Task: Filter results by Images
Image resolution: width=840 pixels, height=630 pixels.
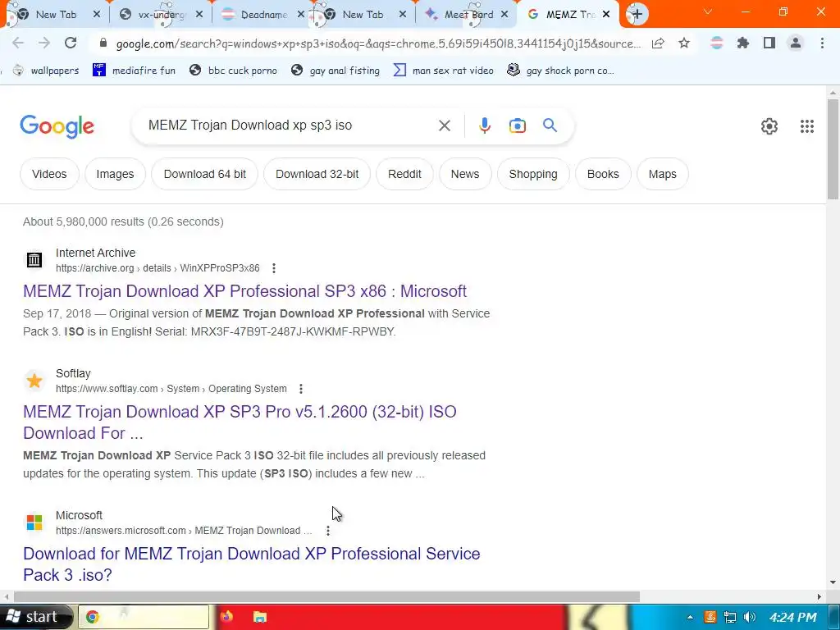Action: point(115,174)
